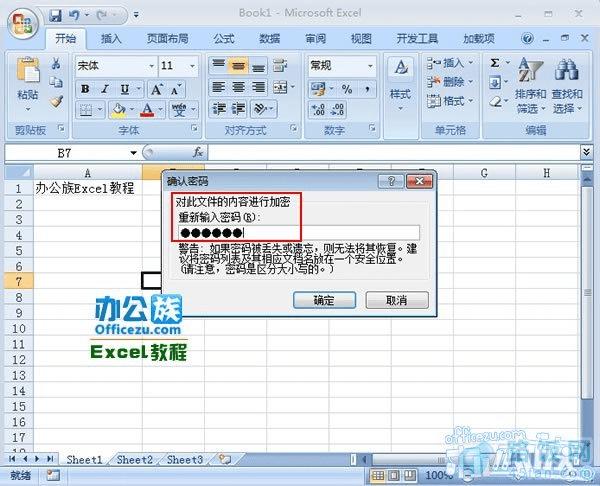Viewport: 600px width, 486px height.
Task: Click 插入 in the cells group
Action: pos(450,62)
